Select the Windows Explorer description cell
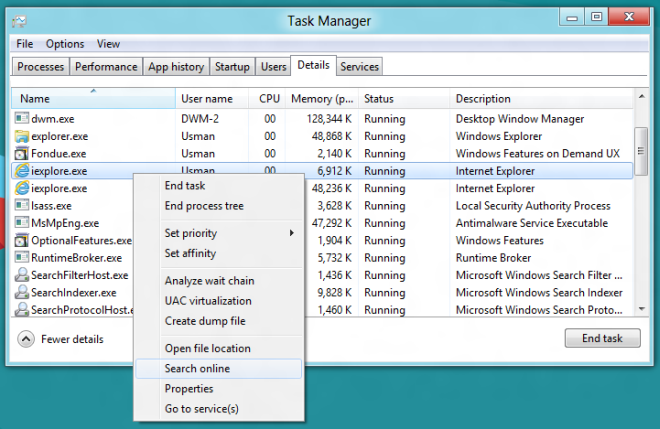This screenshot has width=660, height=429. [499, 136]
